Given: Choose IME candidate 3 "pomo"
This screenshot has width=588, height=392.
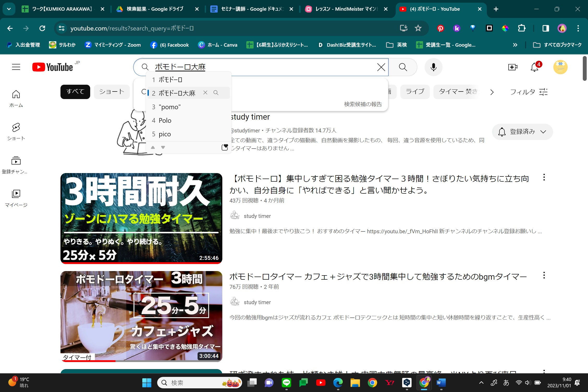Looking at the screenshot, I should 188,107.
